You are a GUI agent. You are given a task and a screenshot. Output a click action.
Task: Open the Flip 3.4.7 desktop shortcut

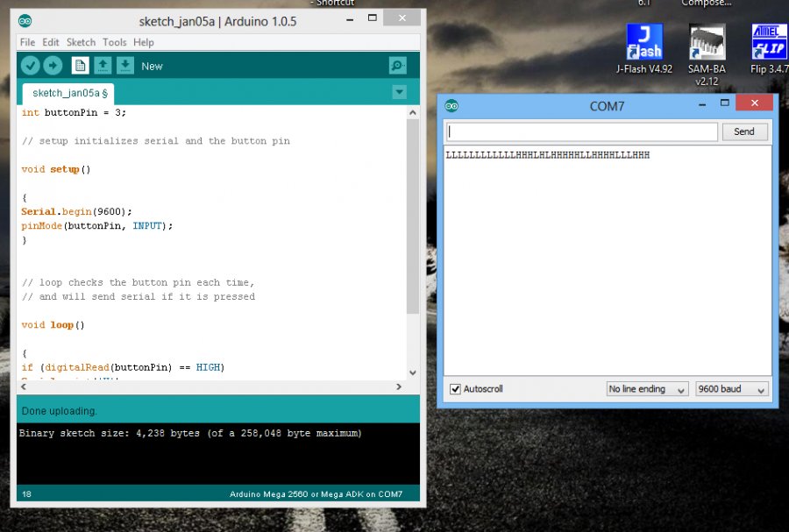(x=770, y=49)
